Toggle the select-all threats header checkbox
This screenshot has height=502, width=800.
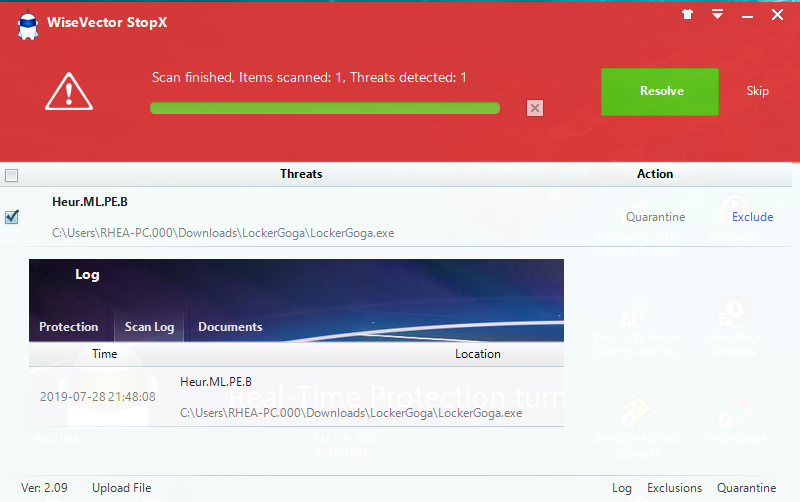click(x=11, y=175)
